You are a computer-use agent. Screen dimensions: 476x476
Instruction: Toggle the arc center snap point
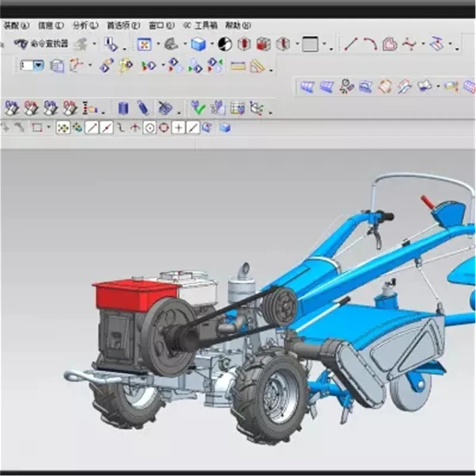click(x=150, y=128)
